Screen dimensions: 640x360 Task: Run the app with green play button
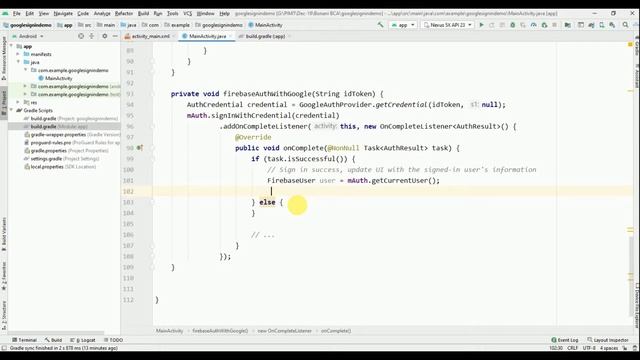(482, 25)
